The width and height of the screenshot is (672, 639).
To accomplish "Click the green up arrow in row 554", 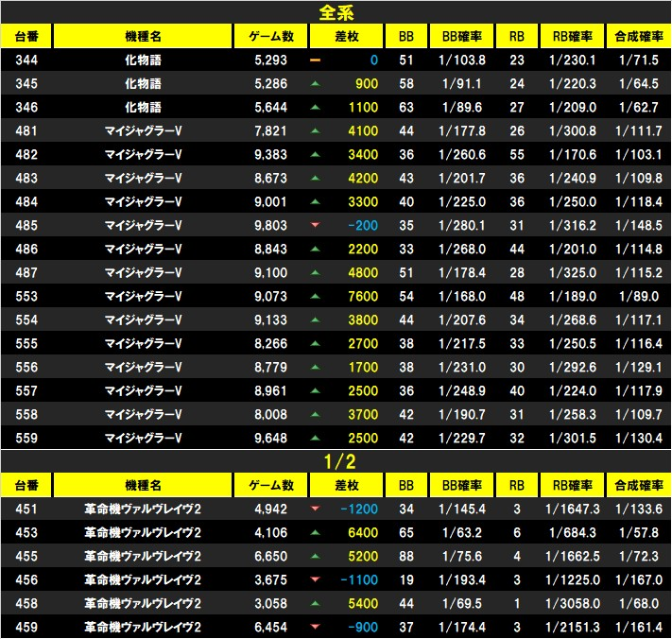I will 315,319.
